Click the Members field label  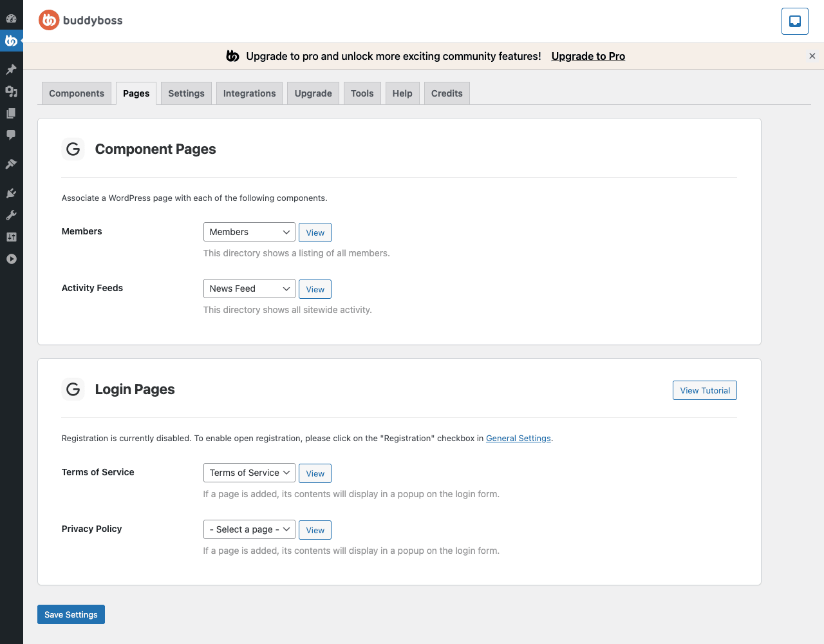[x=82, y=231]
